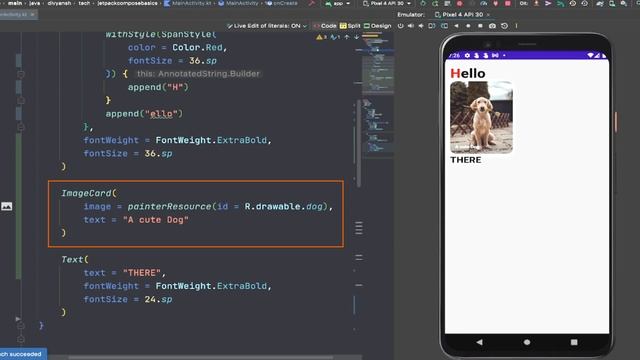Switch editor to Split view
Screen dimensions: 640x360
click(350, 26)
